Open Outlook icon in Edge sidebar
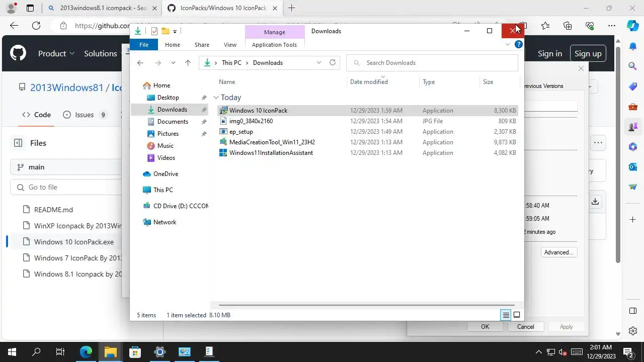Viewport: 644px width, 362px height. (x=633, y=166)
